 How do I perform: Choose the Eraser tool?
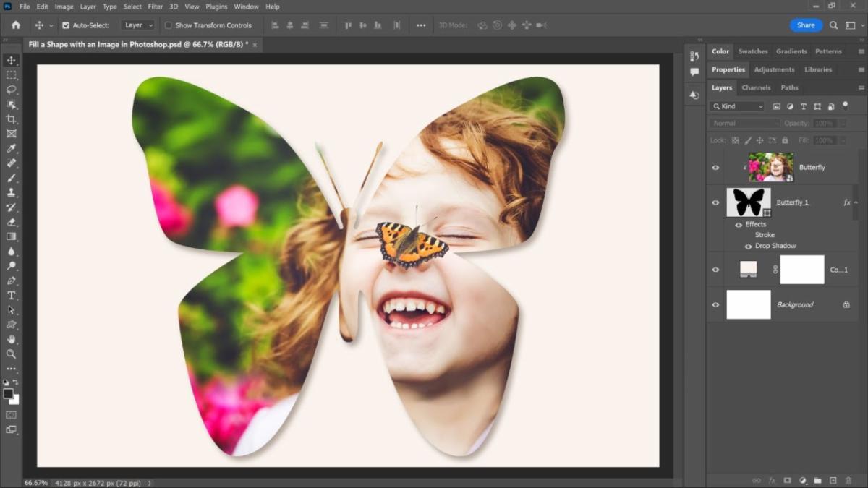pyautogui.click(x=12, y=222)
